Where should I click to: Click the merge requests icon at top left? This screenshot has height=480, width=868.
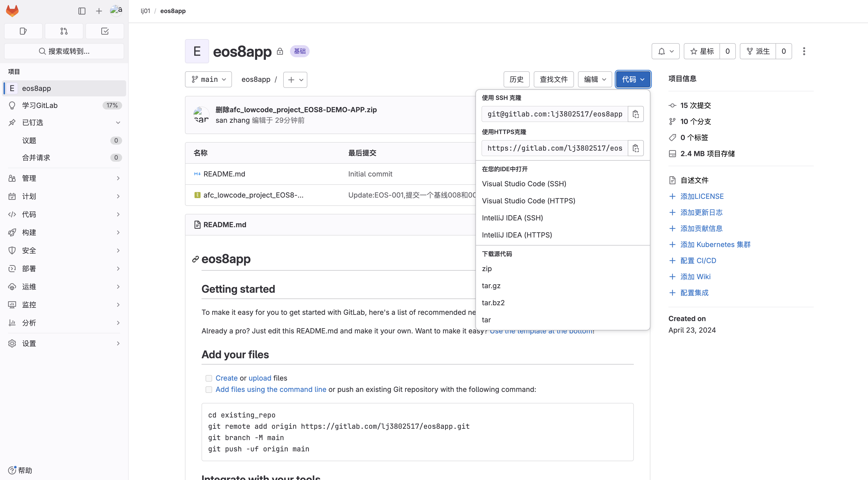click(64, 31)
